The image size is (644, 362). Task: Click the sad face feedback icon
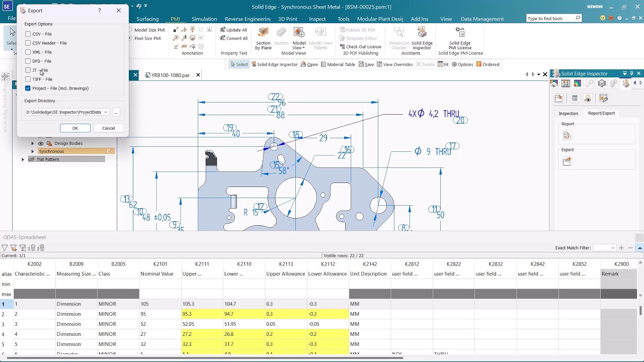612,19
